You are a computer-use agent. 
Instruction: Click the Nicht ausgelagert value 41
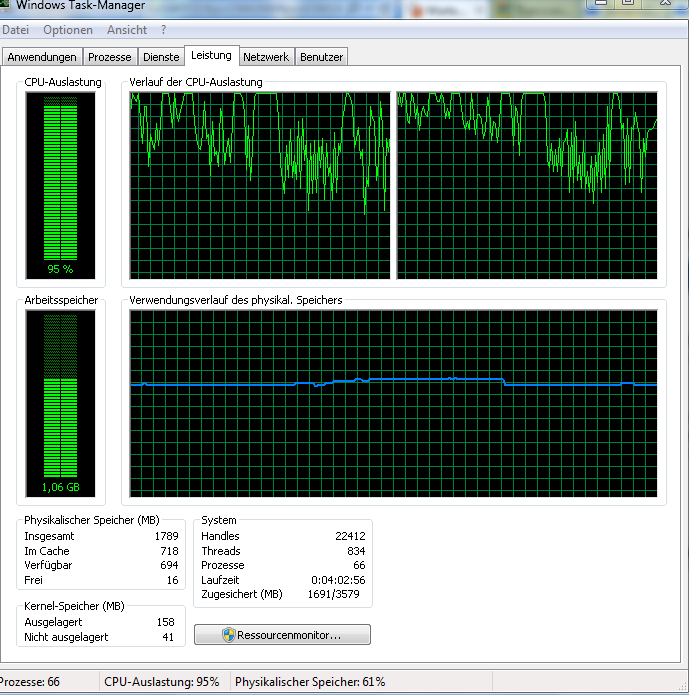168,637
